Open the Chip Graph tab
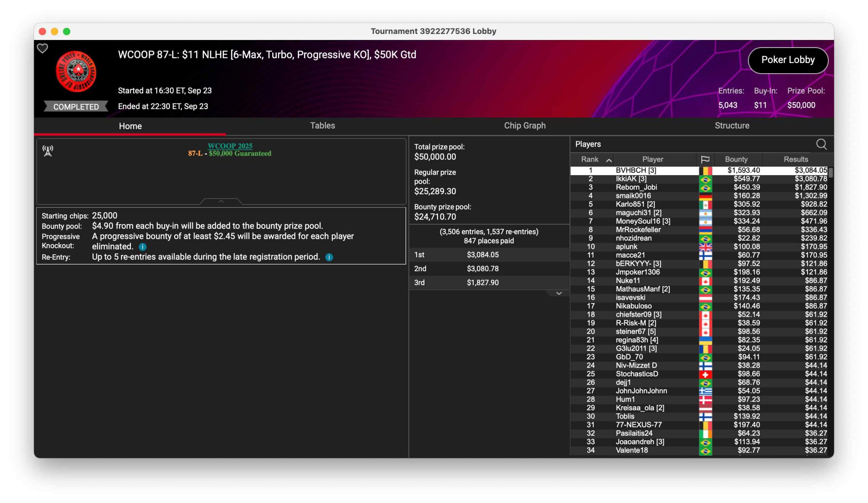Image resolution: width=868 pixels, height=503 pixels. [x=524, y=125]
